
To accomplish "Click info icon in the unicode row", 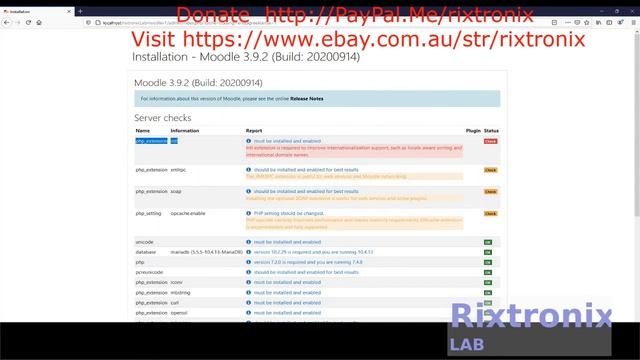I will coord(248,242).
